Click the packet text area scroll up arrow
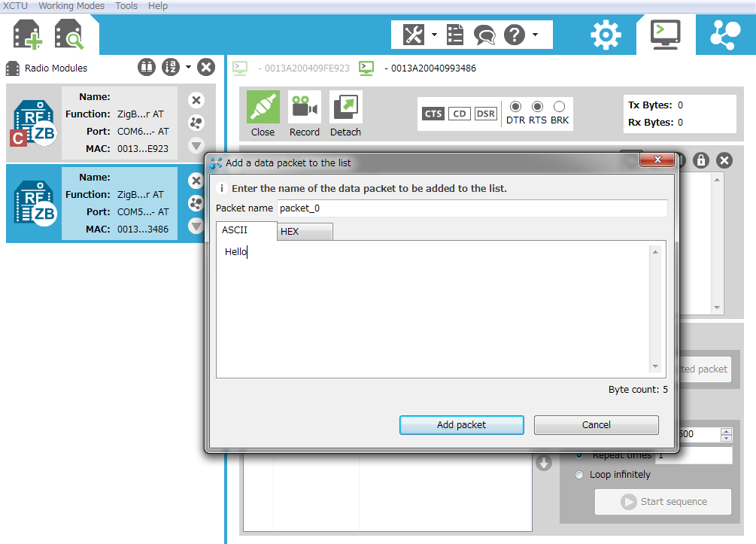756x544 pixels. [655, 252]
